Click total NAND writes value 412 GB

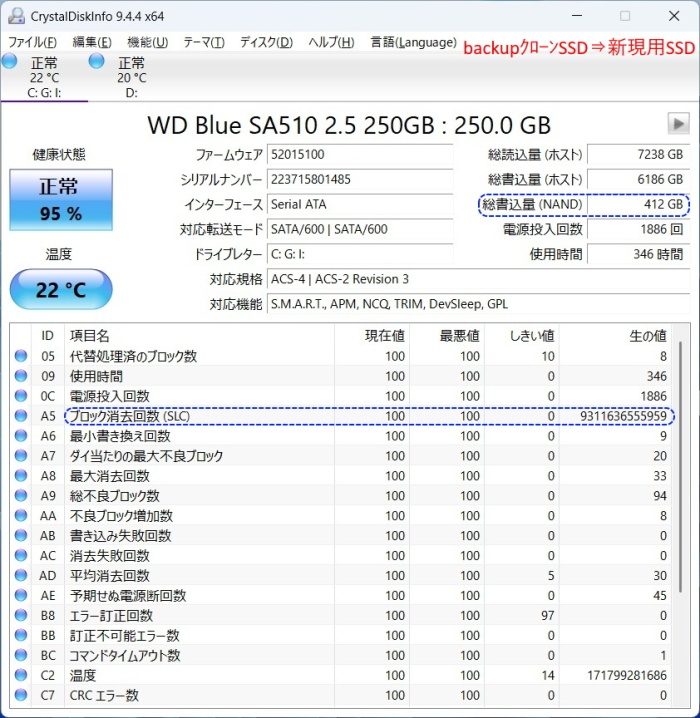click(x=638, y=204)
